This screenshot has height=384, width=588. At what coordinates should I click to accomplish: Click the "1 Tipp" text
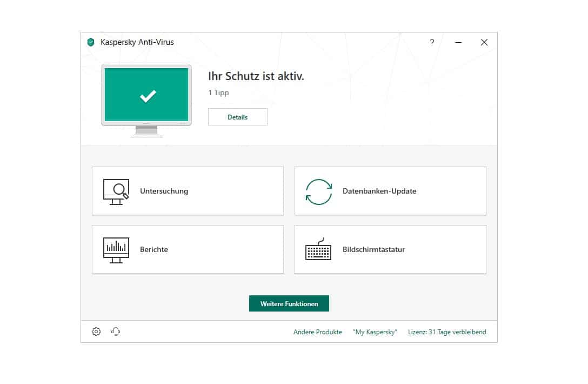(219, 92)
